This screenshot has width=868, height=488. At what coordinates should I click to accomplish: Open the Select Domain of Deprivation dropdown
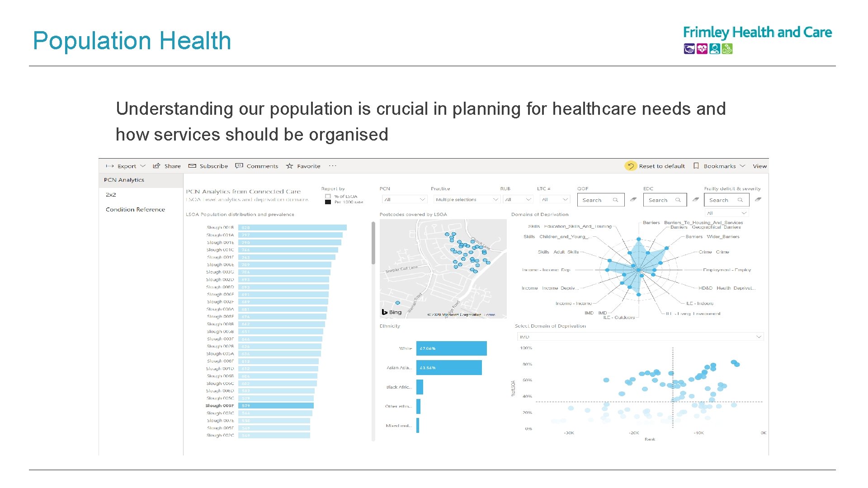(x=639, y=336)
